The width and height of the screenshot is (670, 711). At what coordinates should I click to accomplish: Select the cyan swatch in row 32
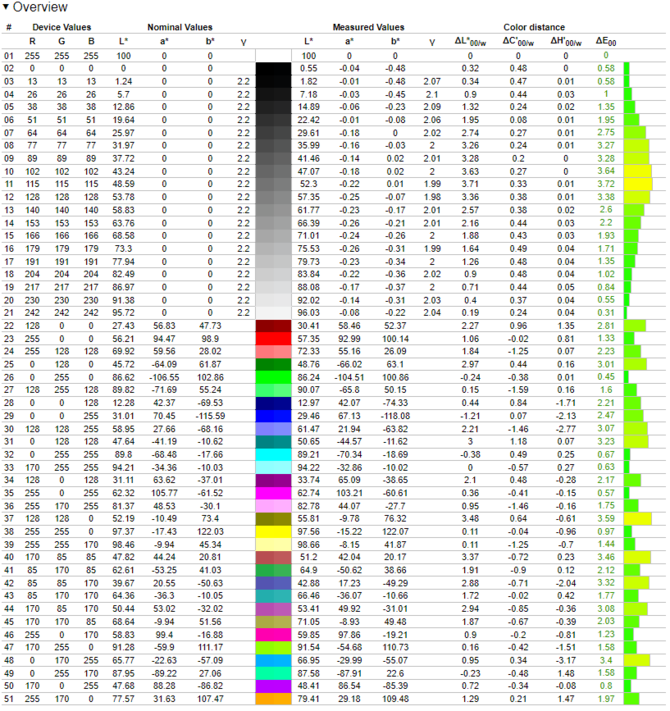[x=273, y=455]
